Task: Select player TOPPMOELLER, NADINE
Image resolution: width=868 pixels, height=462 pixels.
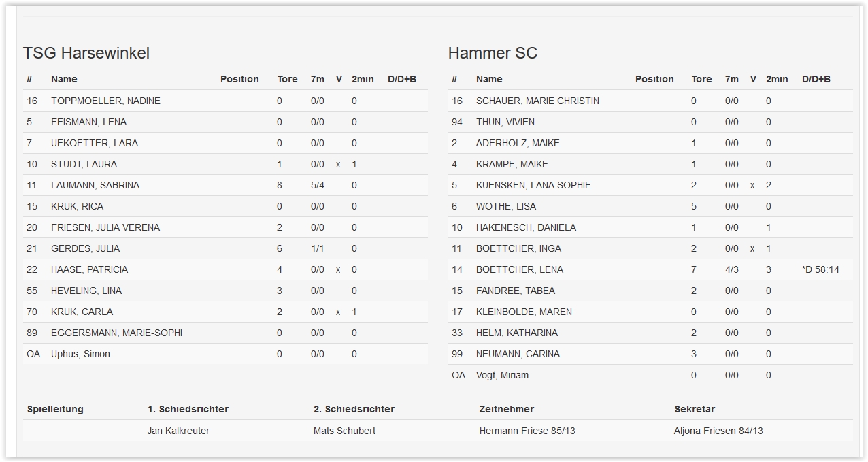Action: pos(105,101)
